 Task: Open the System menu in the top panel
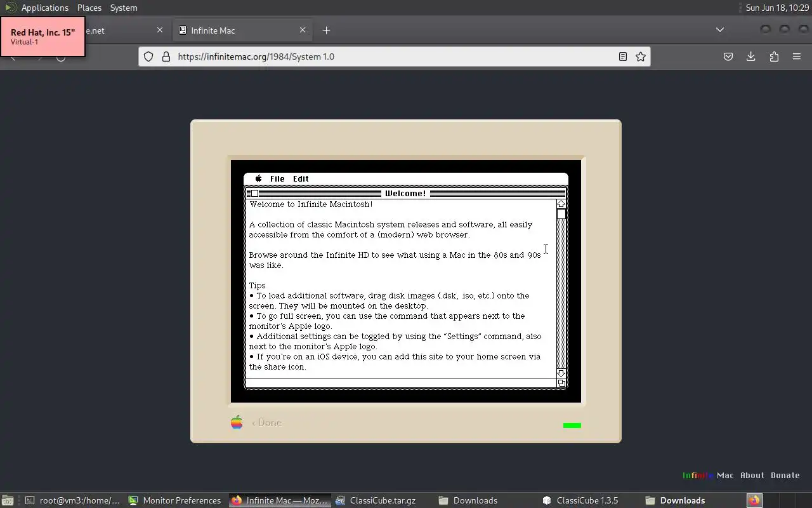(x=124, y=8)
